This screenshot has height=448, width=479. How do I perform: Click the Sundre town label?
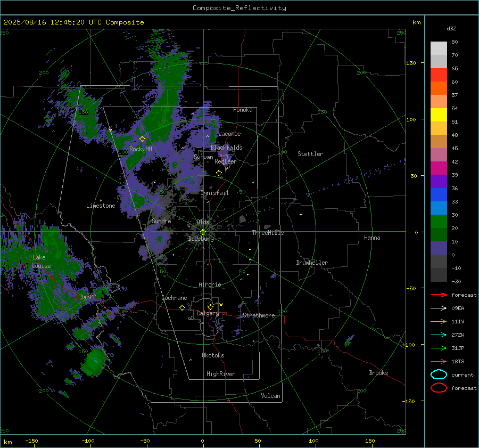click(x=161, y=221)
